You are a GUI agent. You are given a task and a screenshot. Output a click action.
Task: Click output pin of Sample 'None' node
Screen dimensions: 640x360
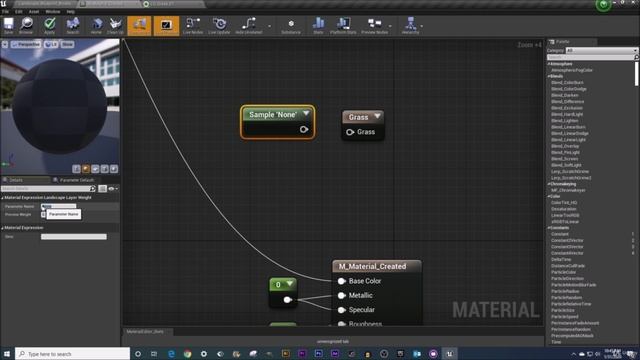pyautogui.click(x=304, y=129)
